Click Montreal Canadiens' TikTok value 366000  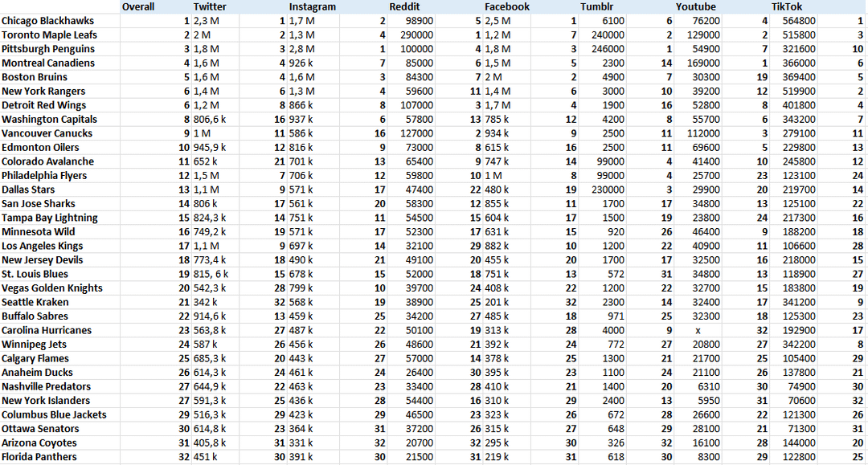point(799,63)
